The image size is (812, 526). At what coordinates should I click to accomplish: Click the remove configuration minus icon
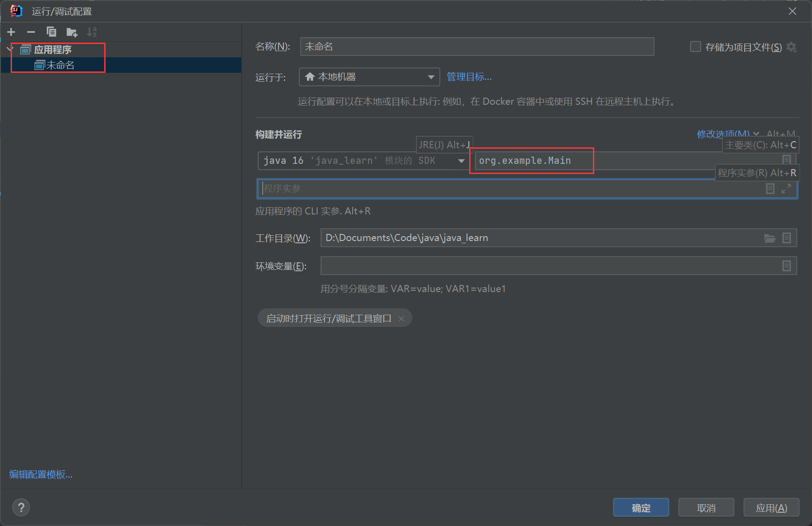[31, 32]
